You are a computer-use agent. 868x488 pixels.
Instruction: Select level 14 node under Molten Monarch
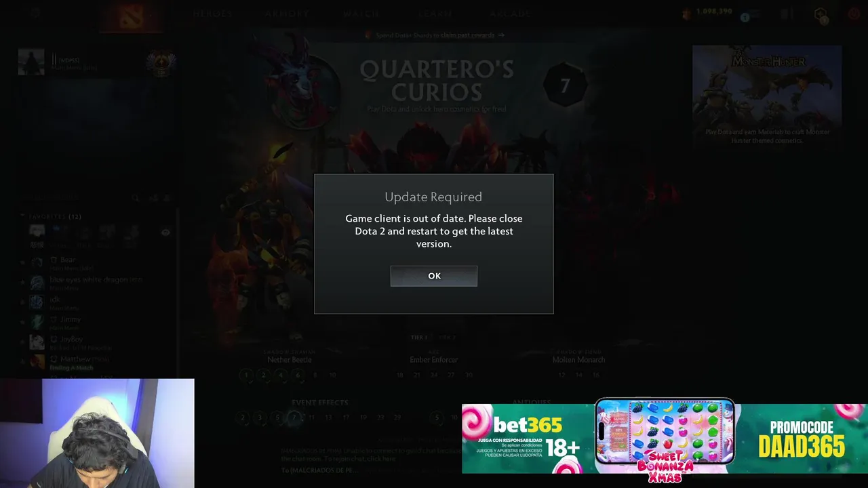(x=578, y=375)
